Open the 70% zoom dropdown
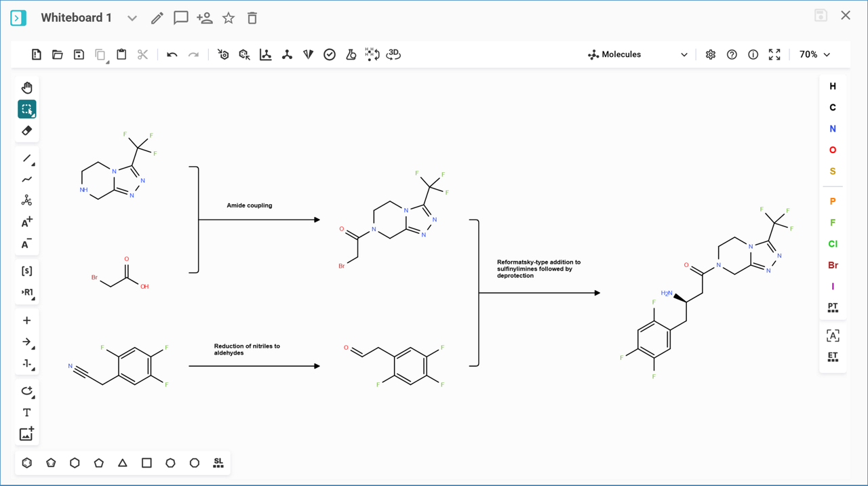The image size is (868, 486). (814, 54)
